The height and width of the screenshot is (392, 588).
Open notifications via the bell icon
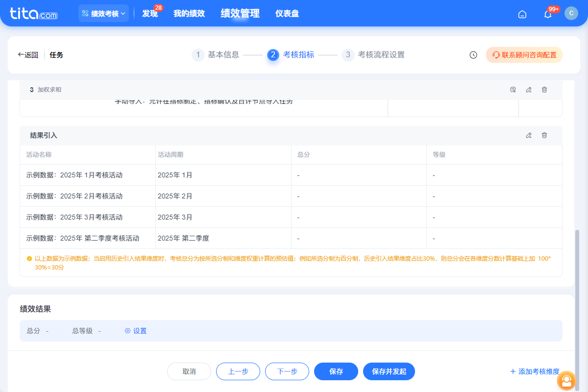[547, 14]
